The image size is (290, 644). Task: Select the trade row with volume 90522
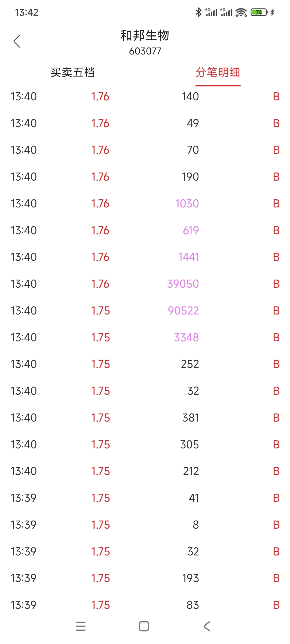(145, 310)
